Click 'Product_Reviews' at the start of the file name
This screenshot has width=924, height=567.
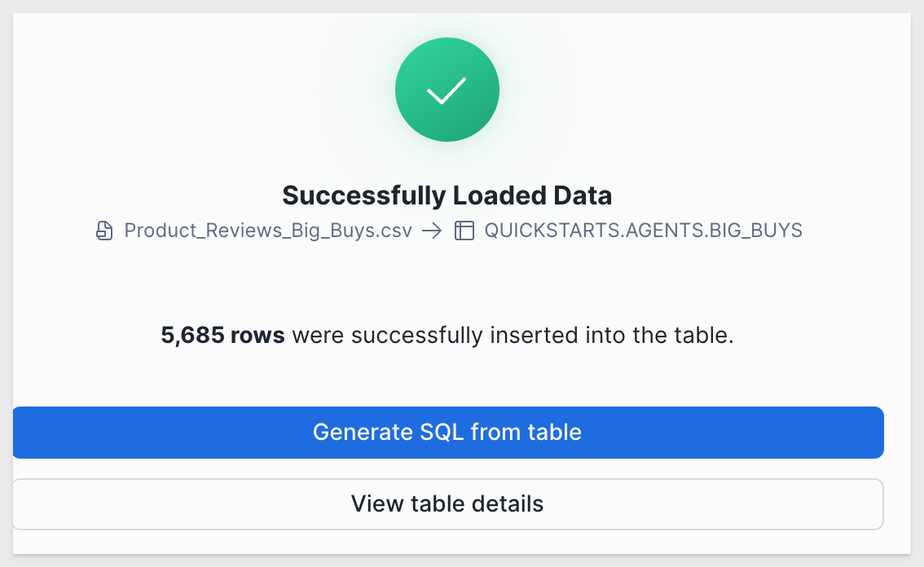(x=189, y=231)
